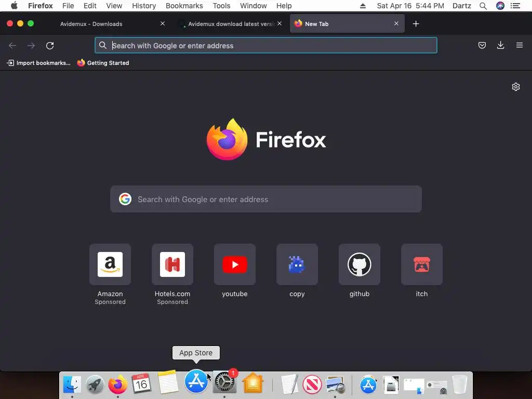Open the Bookmarks menu

184,6
